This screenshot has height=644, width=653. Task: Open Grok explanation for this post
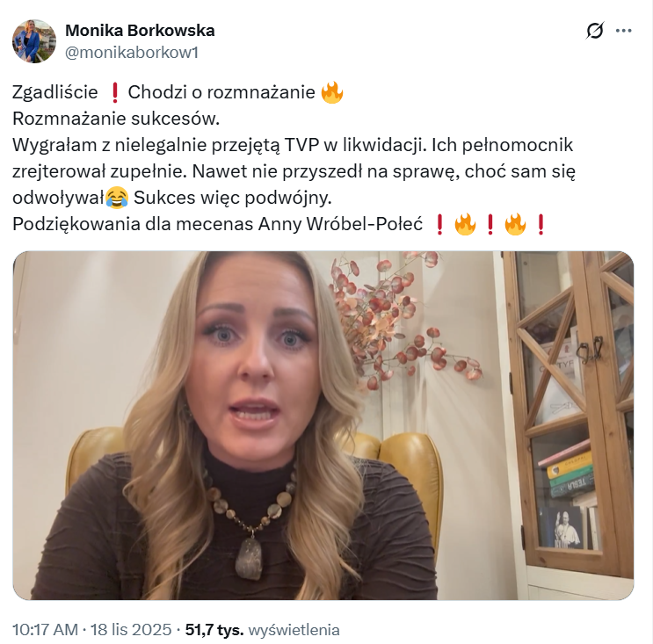point(595,31)
